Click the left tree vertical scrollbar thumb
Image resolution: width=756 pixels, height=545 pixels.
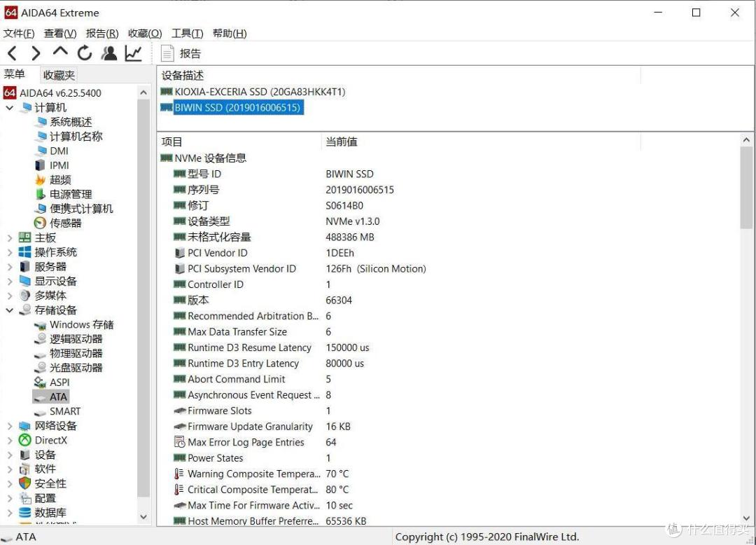pos(143,298)
